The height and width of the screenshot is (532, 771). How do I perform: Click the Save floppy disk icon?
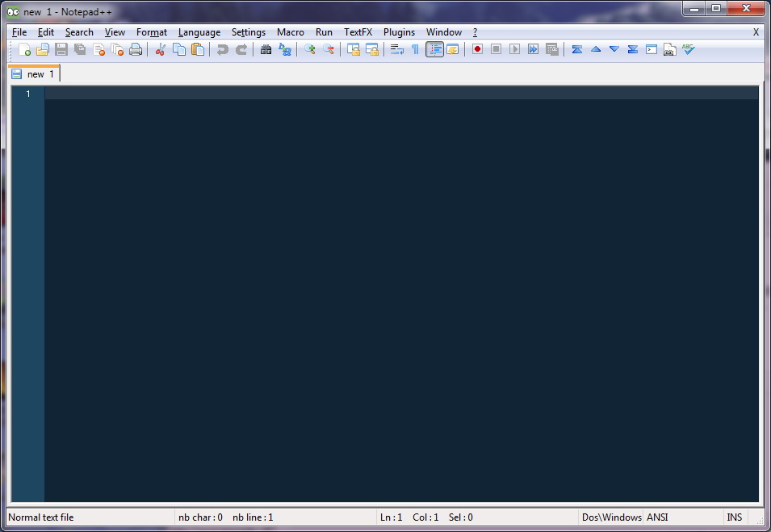[61, 49]
